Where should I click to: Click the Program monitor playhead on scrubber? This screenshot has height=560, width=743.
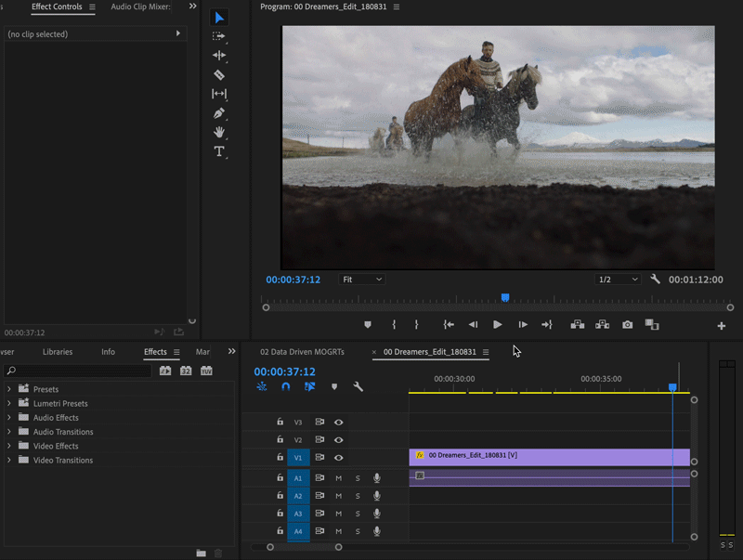point(505,298)
